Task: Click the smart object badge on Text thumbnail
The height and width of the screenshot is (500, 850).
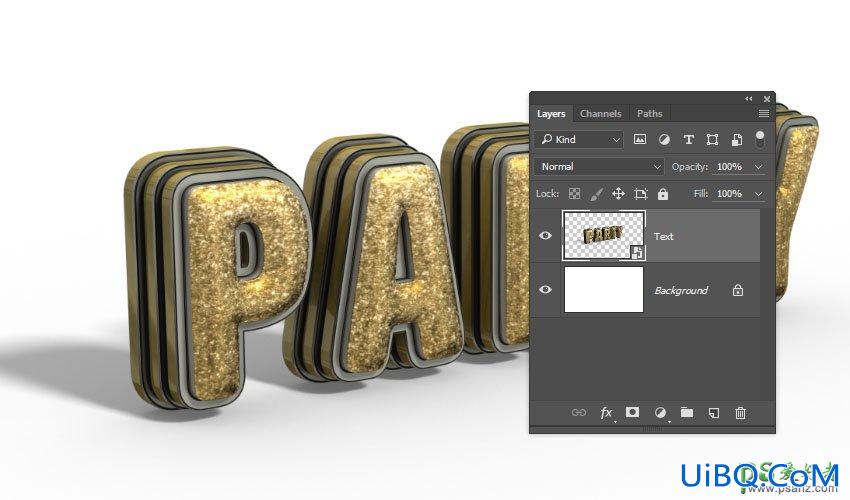Action: point(638,252)
